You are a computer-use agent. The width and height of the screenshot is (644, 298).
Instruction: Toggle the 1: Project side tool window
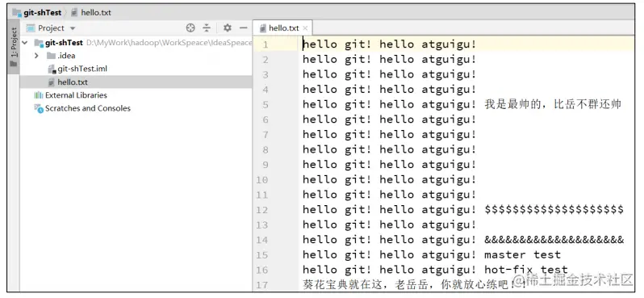tap(14, 48)
